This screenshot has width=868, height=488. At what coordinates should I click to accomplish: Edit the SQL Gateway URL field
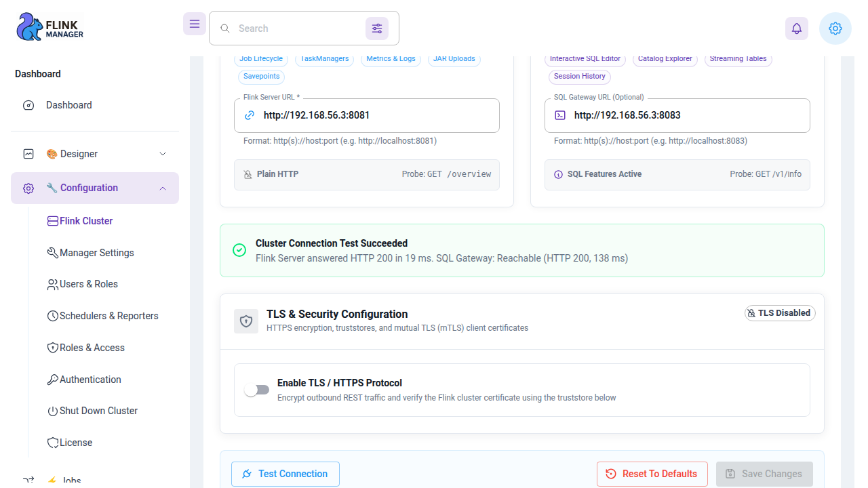pos(677,115)
